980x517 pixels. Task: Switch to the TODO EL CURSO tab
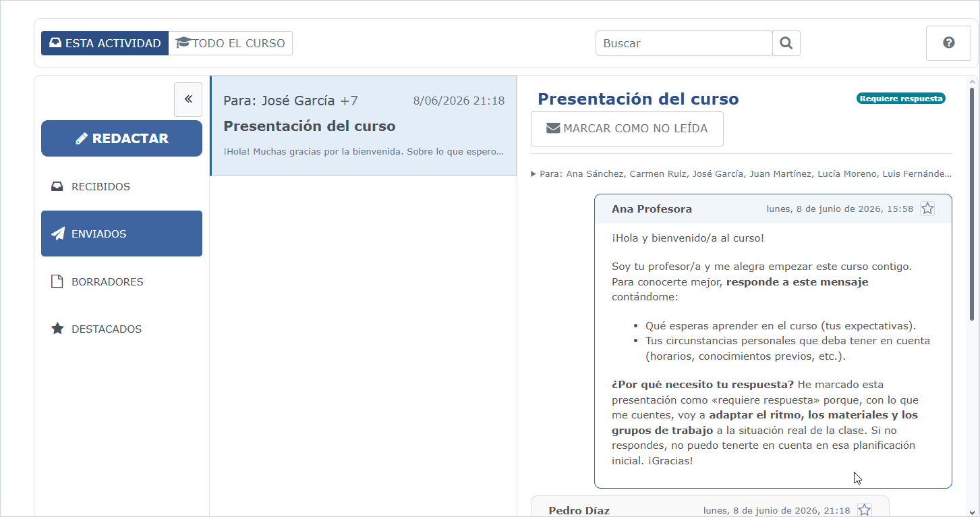[x=231, y=43]
